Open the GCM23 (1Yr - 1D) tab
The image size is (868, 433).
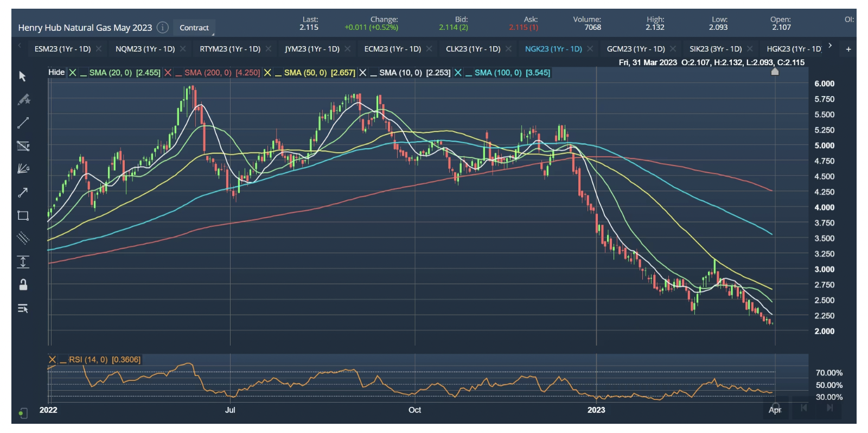(x=635, y=49)
